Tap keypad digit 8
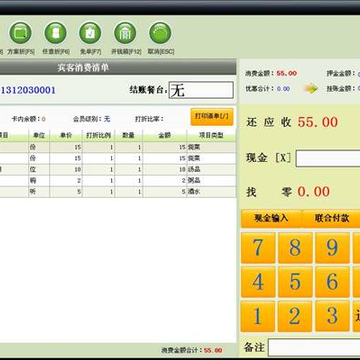This screenshot has width=360, height=360. point(295,248)
